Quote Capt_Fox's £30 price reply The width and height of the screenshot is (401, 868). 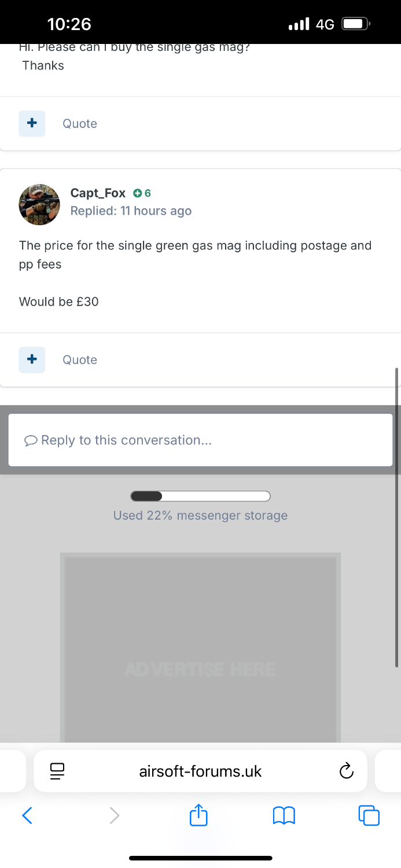tap(80, 360)
